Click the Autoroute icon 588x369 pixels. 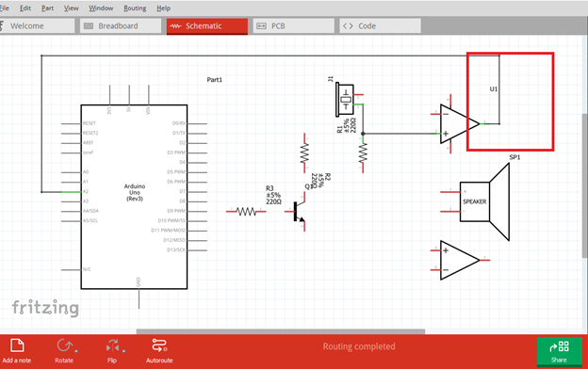[x=159, y=345]
